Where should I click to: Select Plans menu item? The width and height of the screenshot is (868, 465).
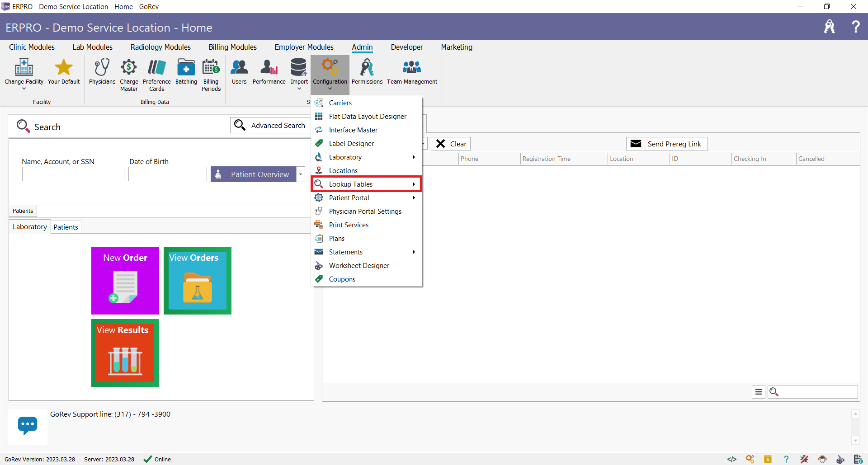[x=367, y=238]
